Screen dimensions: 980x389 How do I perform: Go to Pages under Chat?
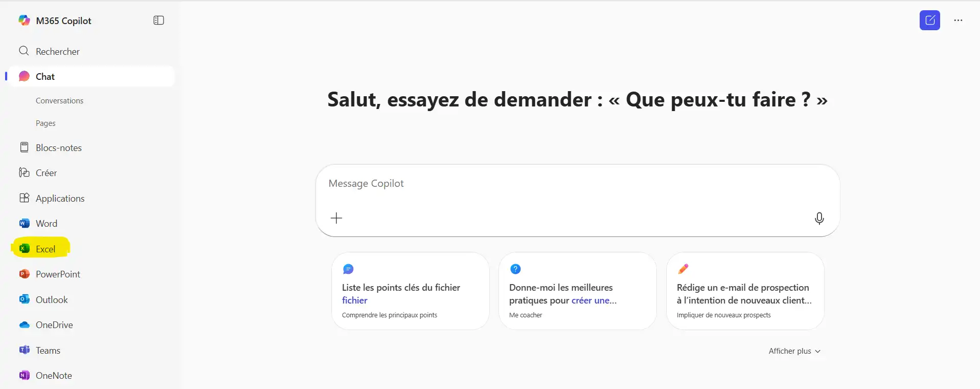pyautogui.click(x=45, y=123)
